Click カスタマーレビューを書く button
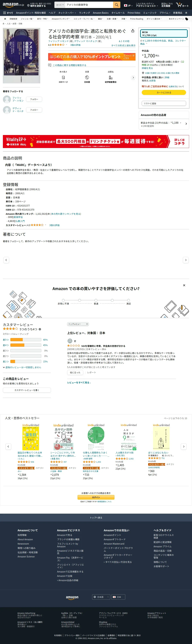The width and height of the screenshot is (192, 644). click(x=27, y=390)
